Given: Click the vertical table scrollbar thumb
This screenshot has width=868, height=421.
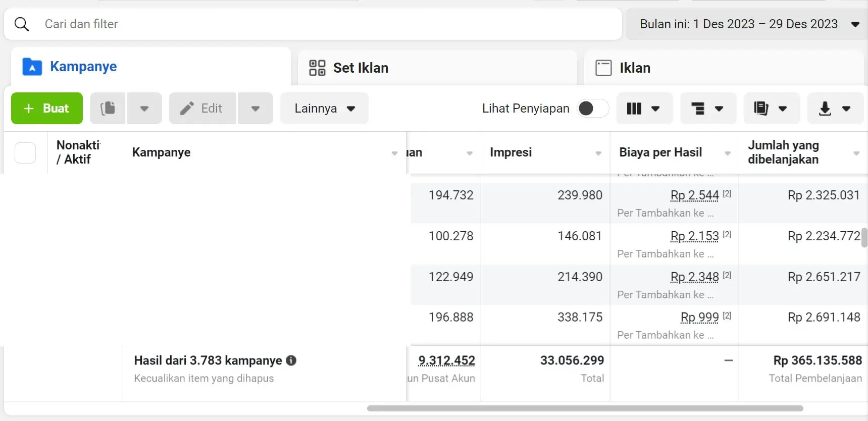Looking at the screenshot, I should click(x=864, y=238).
